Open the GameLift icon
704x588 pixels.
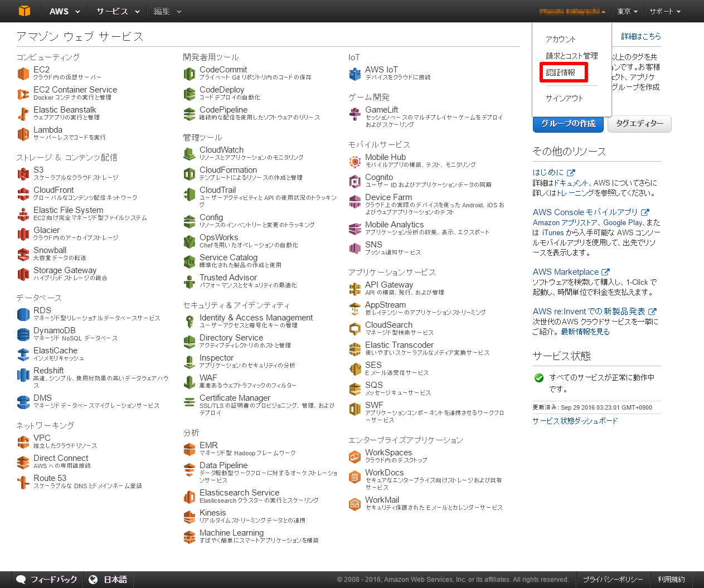355,114
